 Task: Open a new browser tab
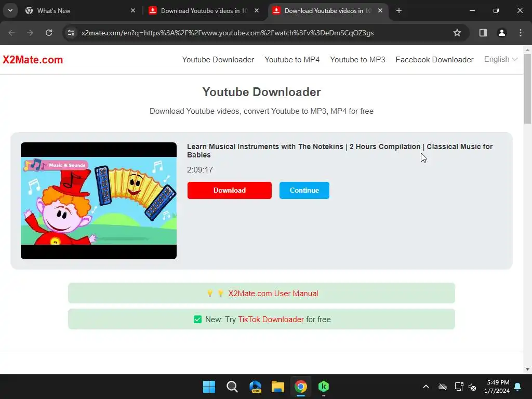pos(399,10)
